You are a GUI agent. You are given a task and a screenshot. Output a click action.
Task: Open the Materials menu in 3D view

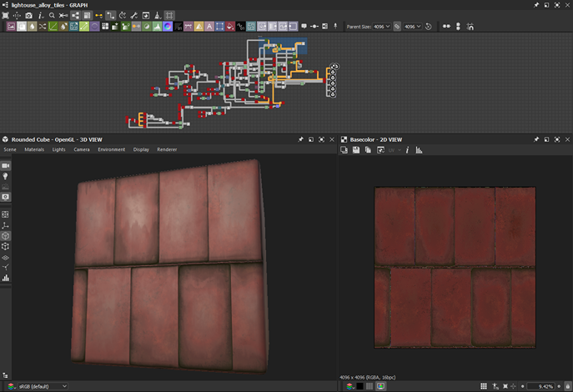pyautogui.click(x=34, y=149)
